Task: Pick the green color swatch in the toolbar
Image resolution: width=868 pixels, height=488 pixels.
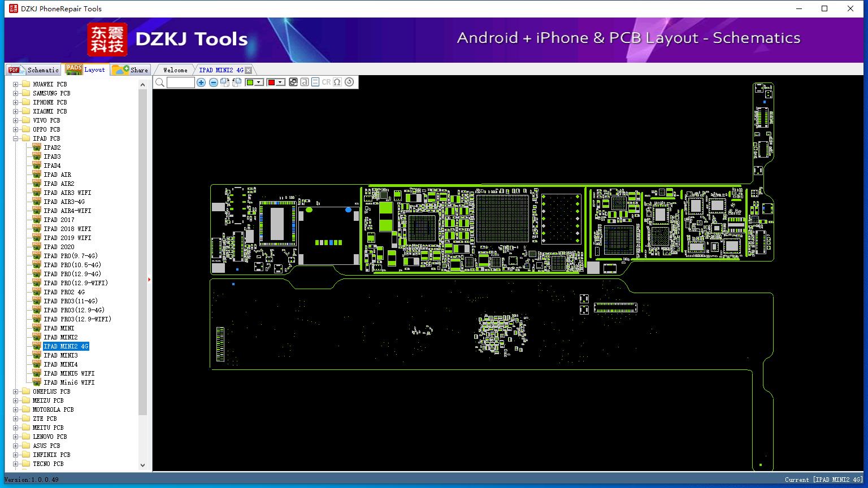Action: point(250,82)
